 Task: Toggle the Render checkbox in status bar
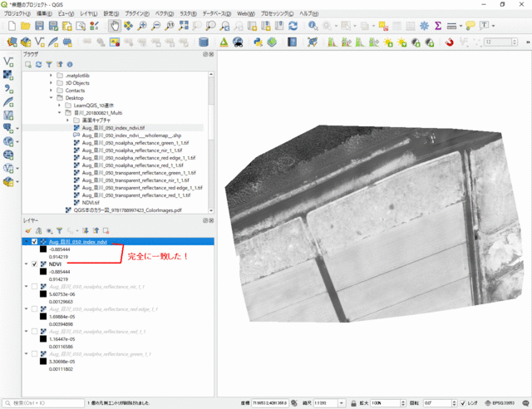(x=463, y=403)
